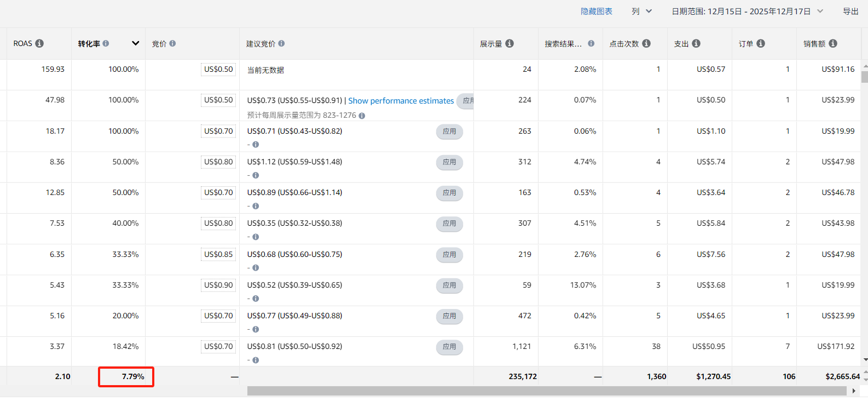Click 隐藏图表 to hide the chart
Viewport: 868px width, 401px height.
[x=596, y=12]
